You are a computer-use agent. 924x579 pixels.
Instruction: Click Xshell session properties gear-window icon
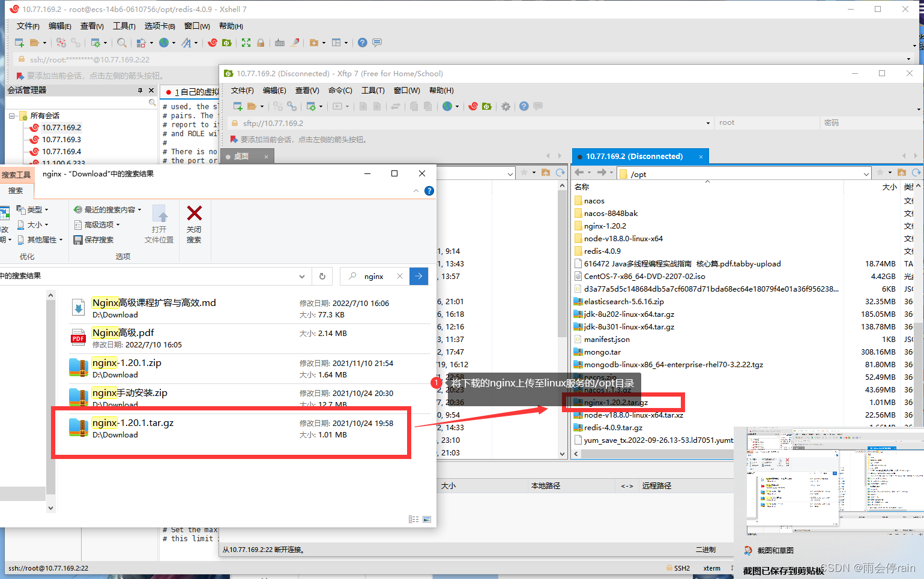(x=95, y=43)
